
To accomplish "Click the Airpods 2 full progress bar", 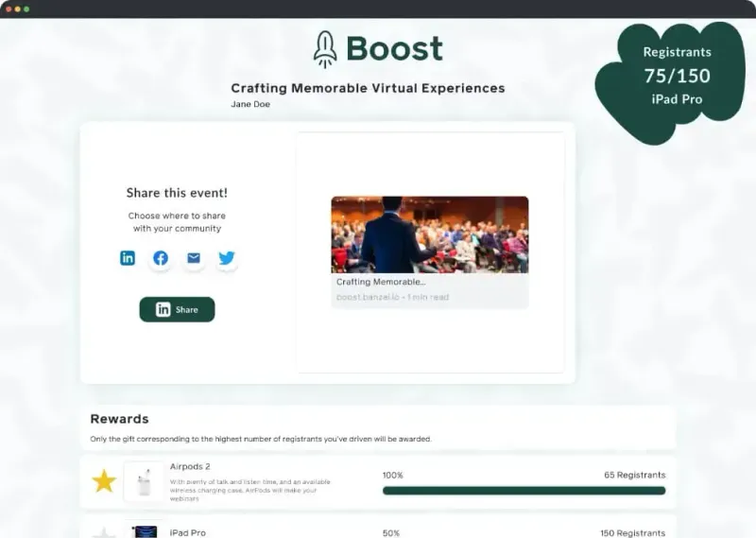I will click(524, 491).
